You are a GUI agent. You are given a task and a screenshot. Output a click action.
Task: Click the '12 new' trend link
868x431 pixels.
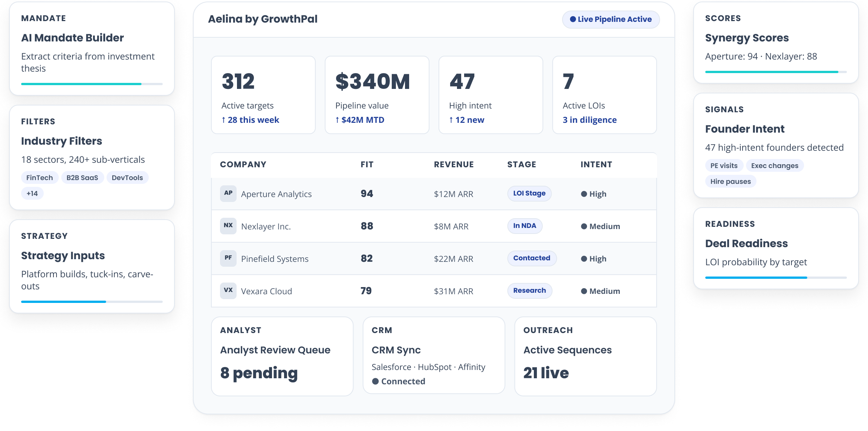(467, 120)
